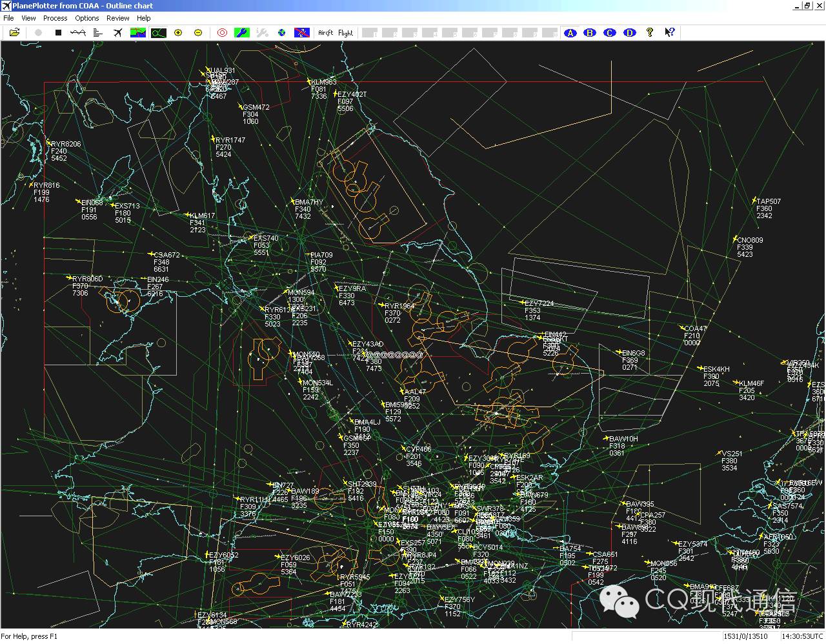The height and width of the screenshot is (644, 826).
Task: Open the signal waveform view
Action: click(78, 32)
